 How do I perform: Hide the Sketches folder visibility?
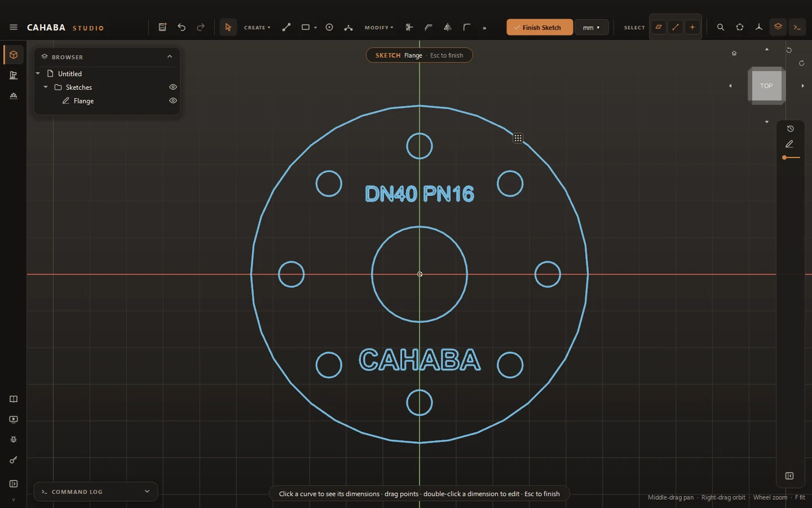173,87
